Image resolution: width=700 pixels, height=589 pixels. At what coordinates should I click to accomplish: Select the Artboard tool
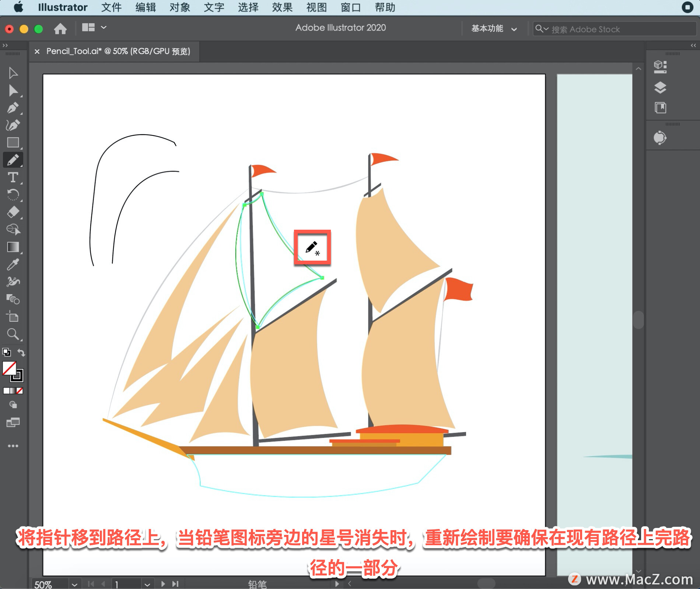(13, 317)
